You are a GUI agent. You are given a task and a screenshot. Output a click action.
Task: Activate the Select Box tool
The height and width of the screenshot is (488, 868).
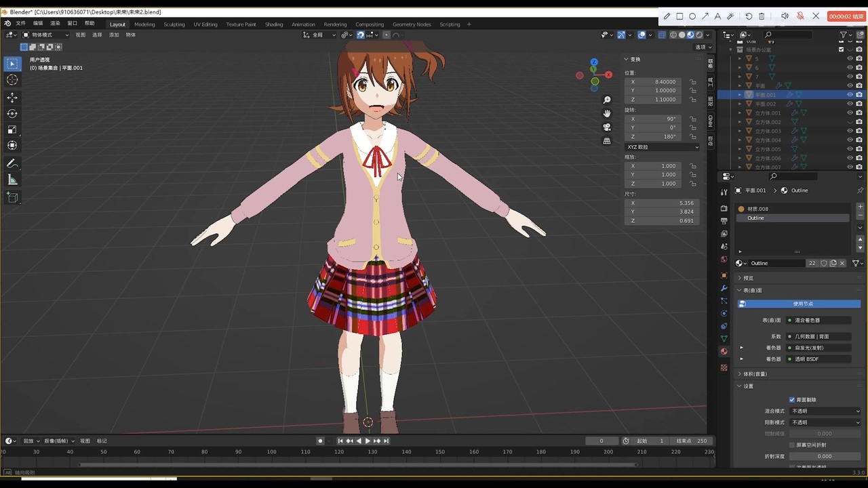(x=12, y=64)
